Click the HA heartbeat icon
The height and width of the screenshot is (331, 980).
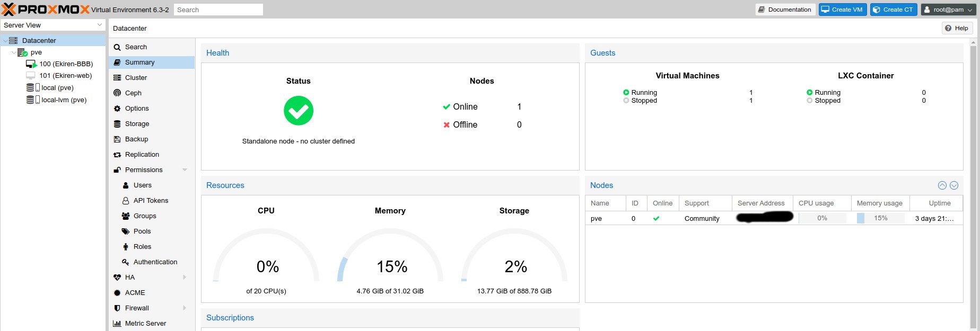[117, 278]
